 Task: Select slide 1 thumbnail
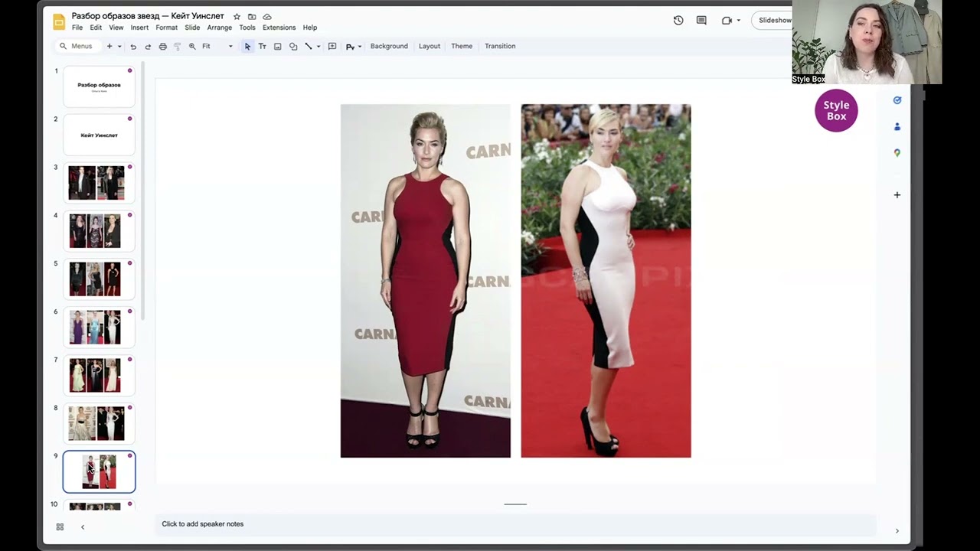coord(99,86)
